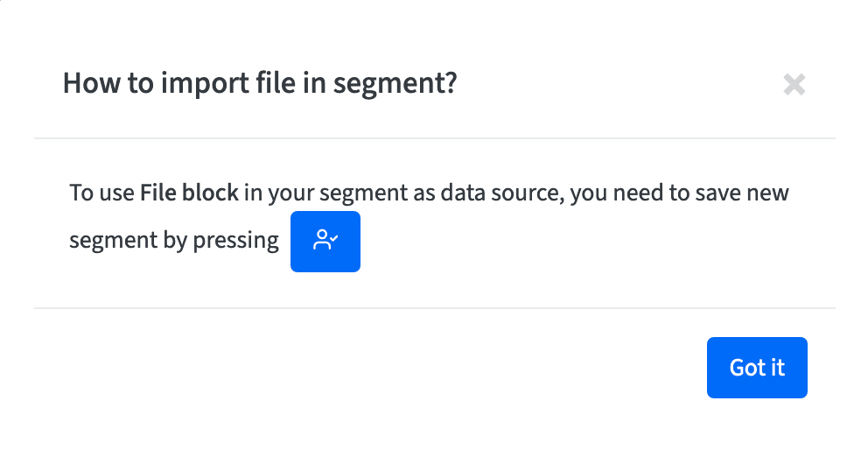Dismiss the dialog with Got it
The height and width of the screenshot is (464, 868).
[757, 368]
